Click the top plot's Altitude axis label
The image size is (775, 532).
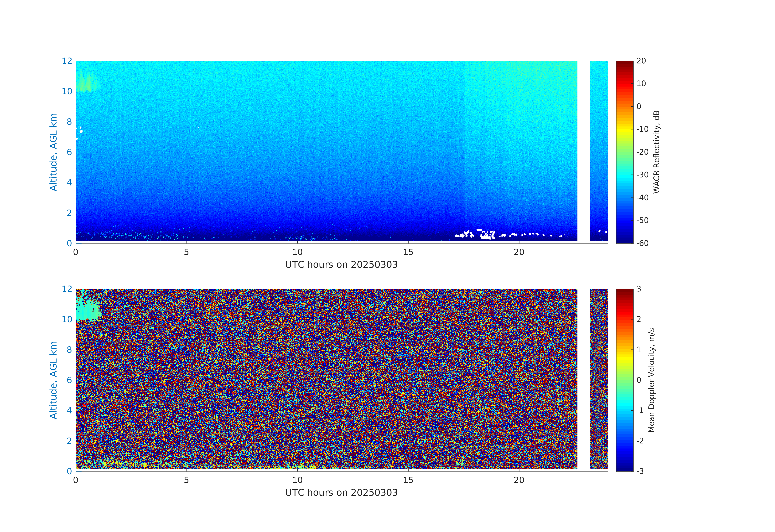[53, 152]
